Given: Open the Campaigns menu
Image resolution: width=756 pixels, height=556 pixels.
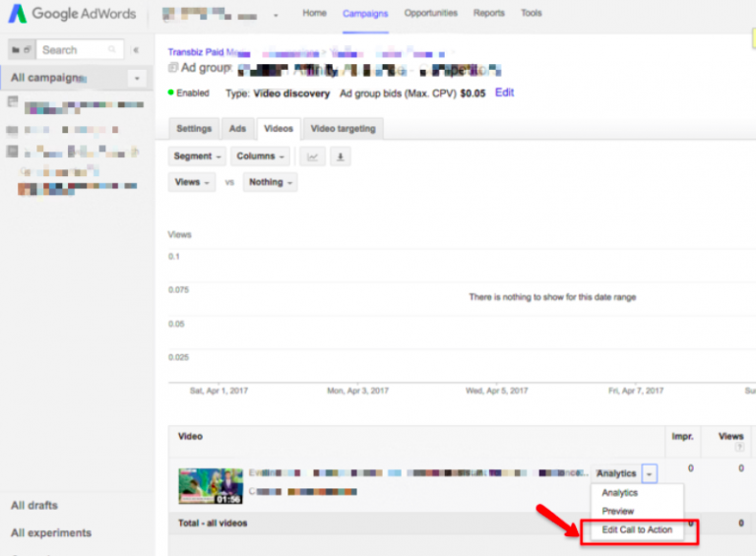Looking at the screenshot, I should click(365, 14).
